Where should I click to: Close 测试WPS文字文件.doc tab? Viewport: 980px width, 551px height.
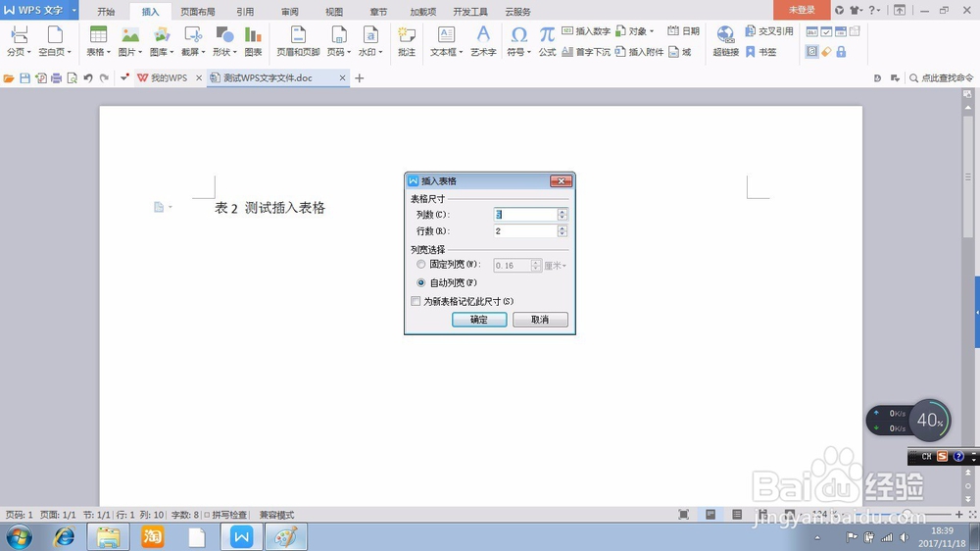point(342,78)
